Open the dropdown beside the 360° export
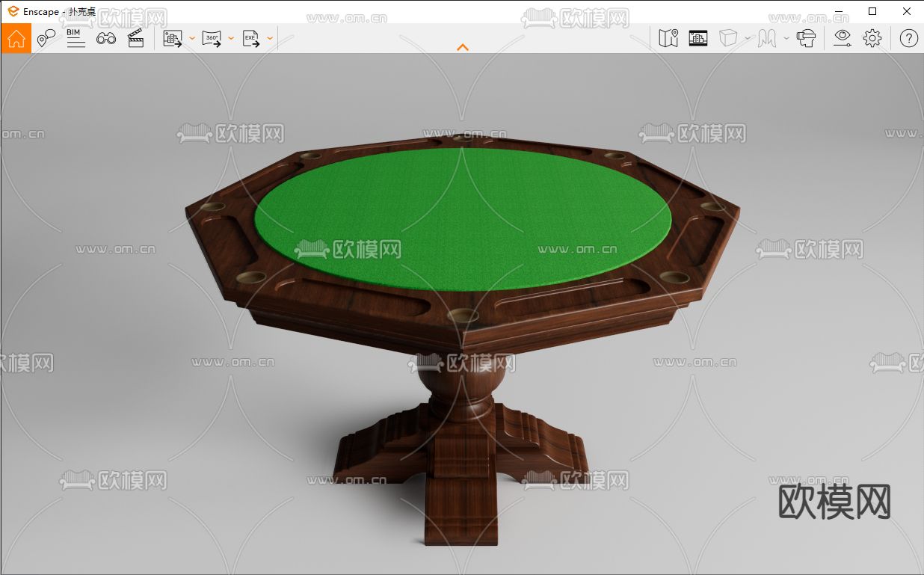The width and height of the screenshot is (924, 575). tap(232, 38)
